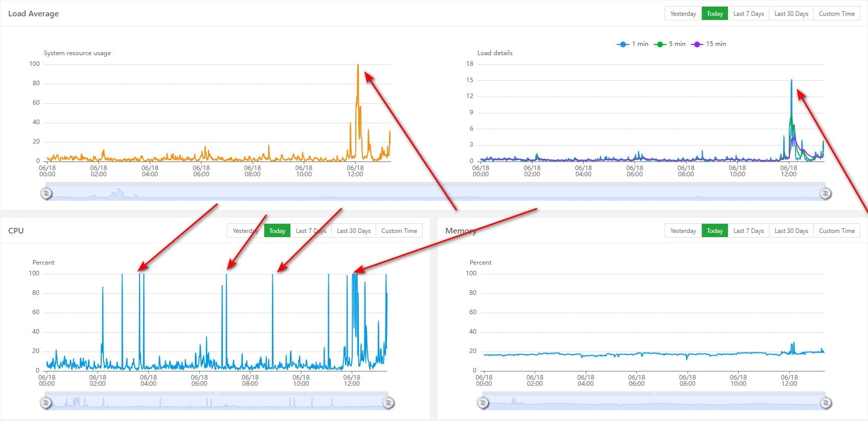The width and height of the screenshot is (868, 421).
Task: Toggle the 5 min load series legend
Action: (x=670, y=44)
